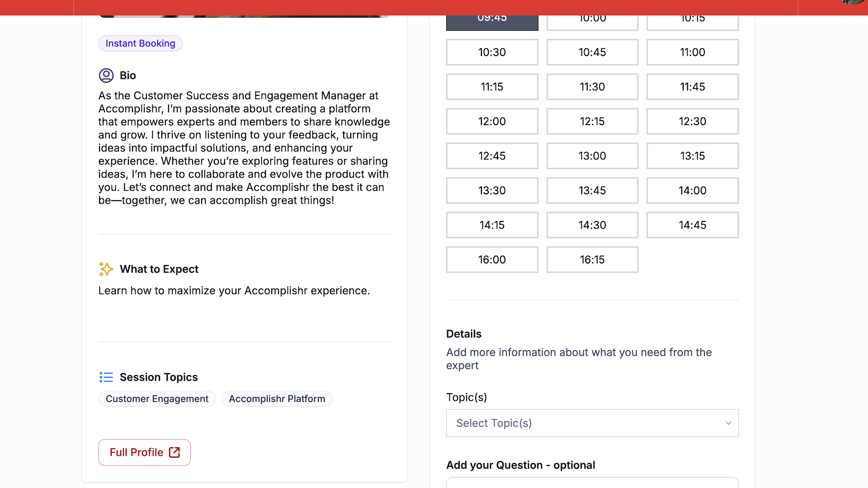
Task: Click the Session Topics heading
Action: point(159,377)
